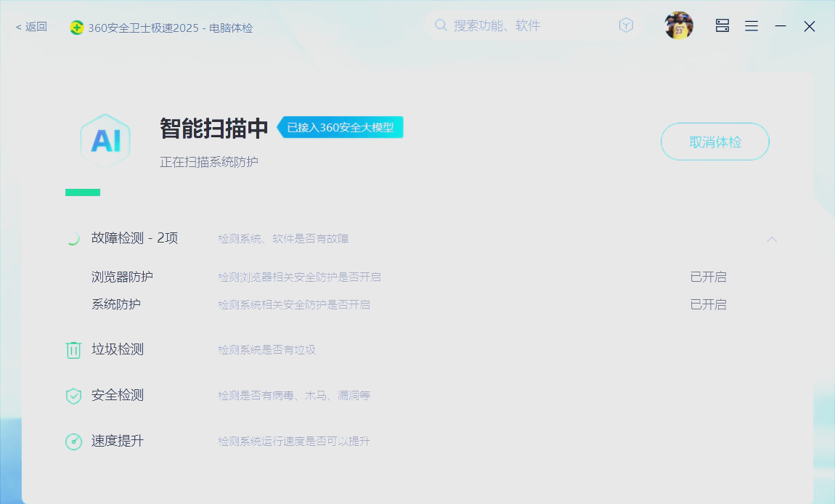Click the 360 green logo icon
This screenshot has width=835, height=504.
tap(77, 28)
